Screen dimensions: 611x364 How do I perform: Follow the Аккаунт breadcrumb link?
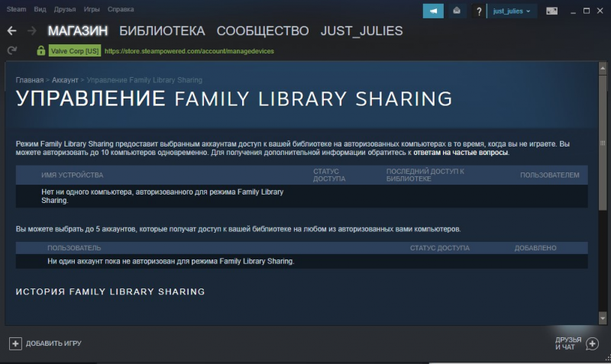coord(65,80)
